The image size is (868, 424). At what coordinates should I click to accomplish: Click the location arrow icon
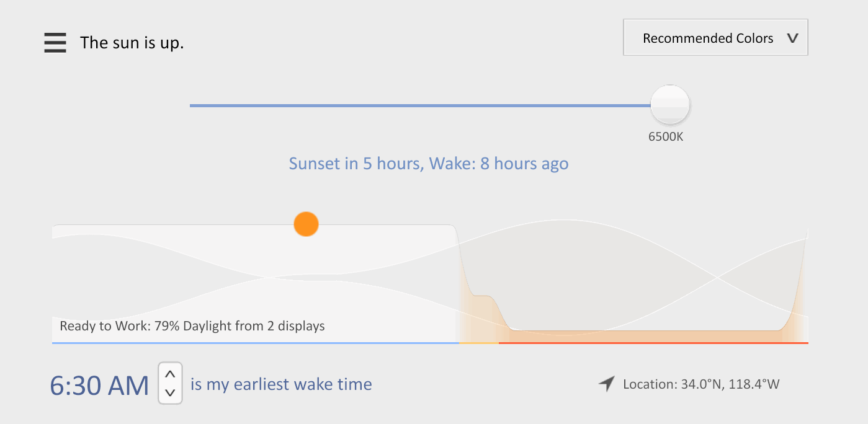point(606,384)
